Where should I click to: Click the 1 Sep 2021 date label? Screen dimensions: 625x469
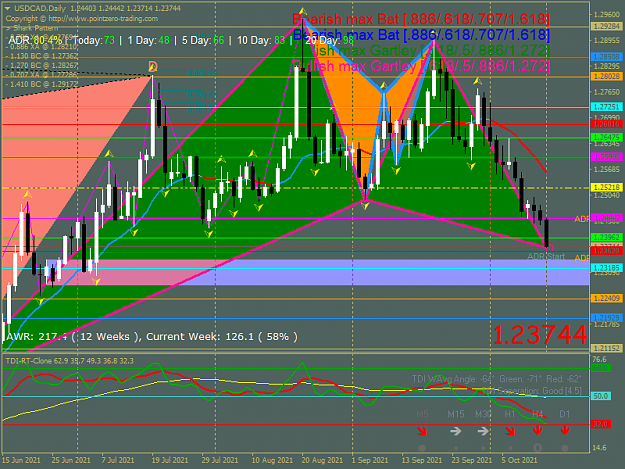click(x=370, y=460)
